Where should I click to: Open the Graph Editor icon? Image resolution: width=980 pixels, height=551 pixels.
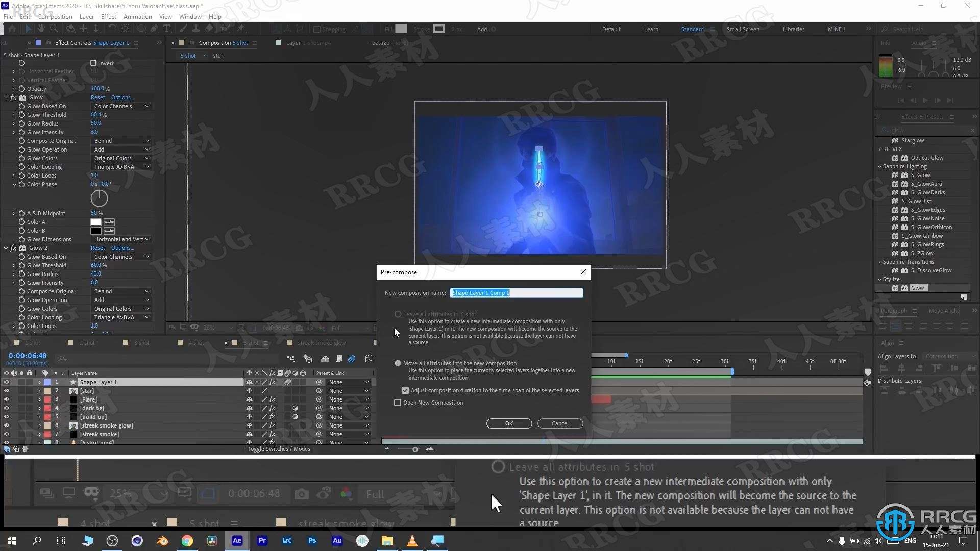click(x=369, y=359)
